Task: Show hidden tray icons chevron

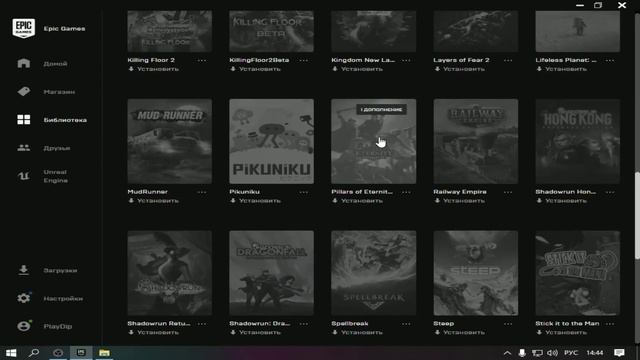Action: [x=507, y=353]
